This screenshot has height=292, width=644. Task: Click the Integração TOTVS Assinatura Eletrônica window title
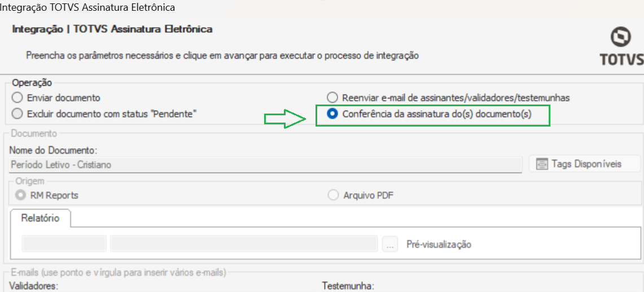pyautogui.click(x=87, y=7)
